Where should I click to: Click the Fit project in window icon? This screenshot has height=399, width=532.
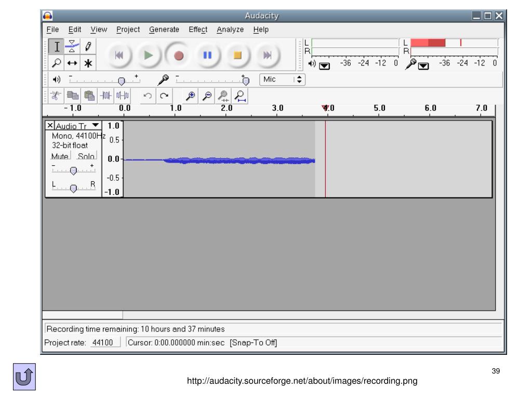(x=240, y=96)
